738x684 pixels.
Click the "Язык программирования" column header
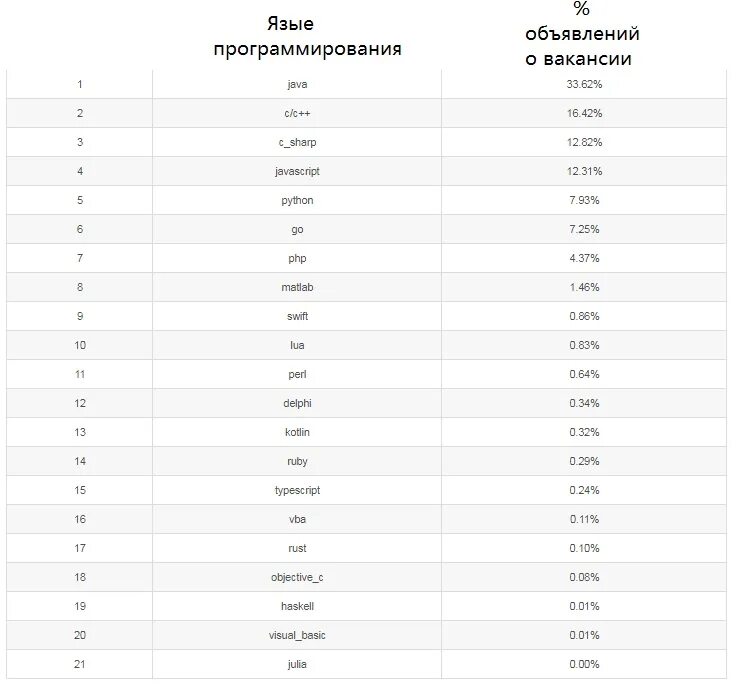307,36
